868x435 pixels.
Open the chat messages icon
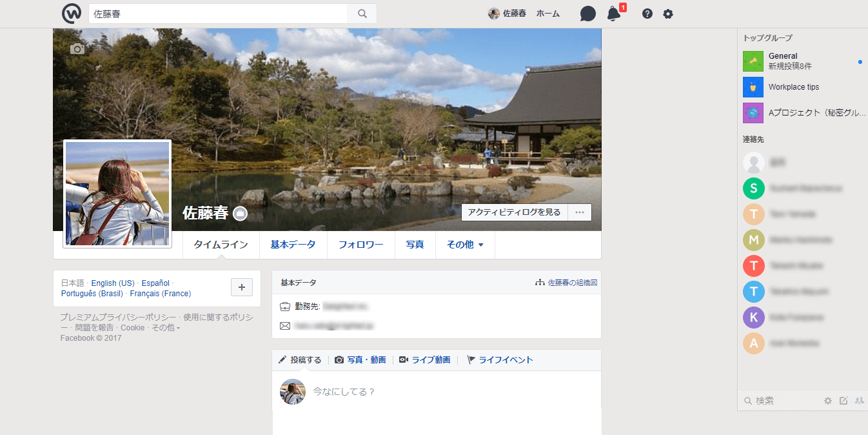tap(587, 14)
